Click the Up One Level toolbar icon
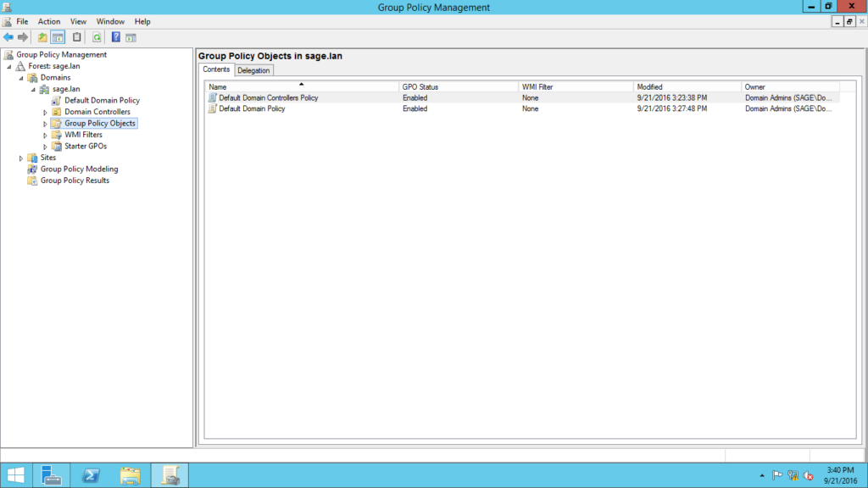This screenshot has height=488, width=868. (x=43, y=37)
